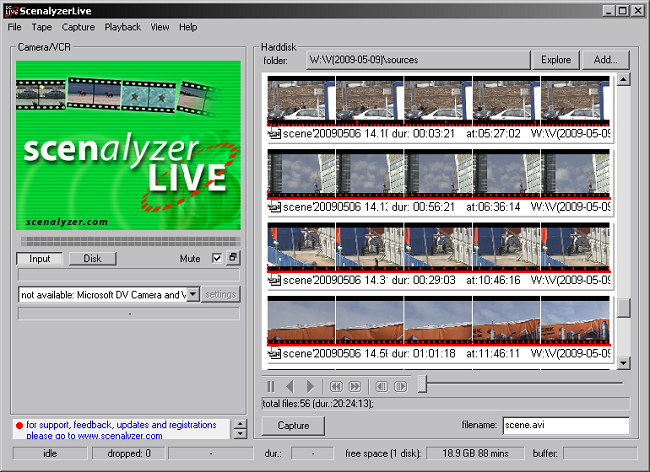Click file icon of scene 14.1 dur 00:03:21
Screen dimensions: 650x472
(274, 133)
